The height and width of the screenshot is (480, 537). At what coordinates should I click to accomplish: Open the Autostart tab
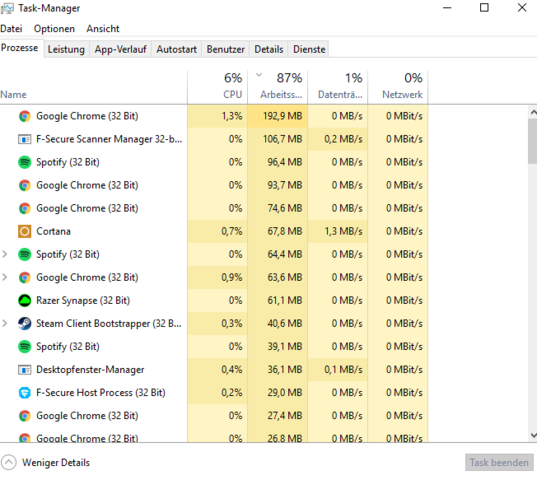pyautogui.click(x=176, y=49)
